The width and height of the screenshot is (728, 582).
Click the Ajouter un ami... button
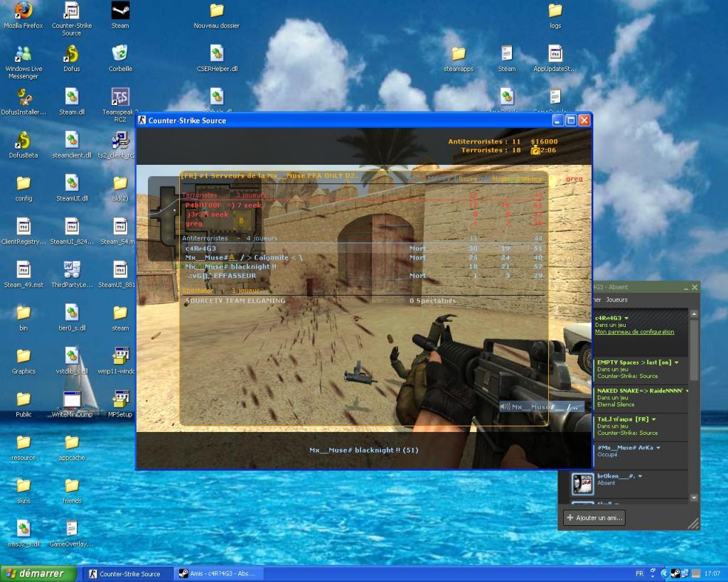[594, 517]
